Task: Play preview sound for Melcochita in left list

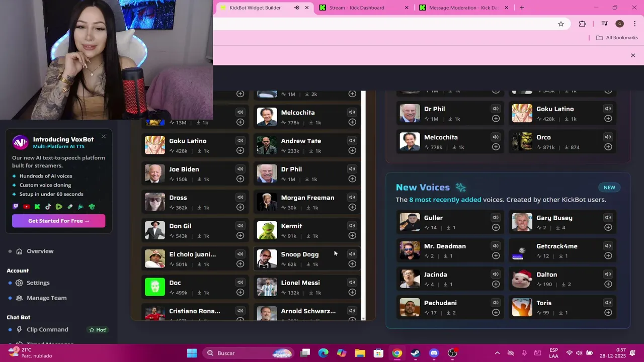Action: tap(352, 113)
